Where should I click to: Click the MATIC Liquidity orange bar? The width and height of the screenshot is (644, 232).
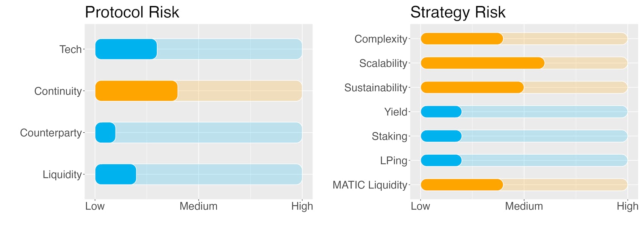pyautogui.click(x=462, y=185)
